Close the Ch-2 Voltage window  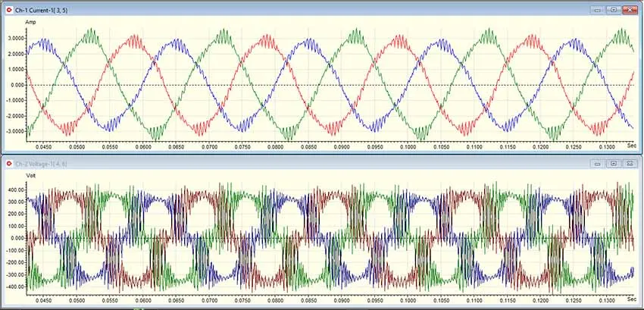[x=629, y=164]
